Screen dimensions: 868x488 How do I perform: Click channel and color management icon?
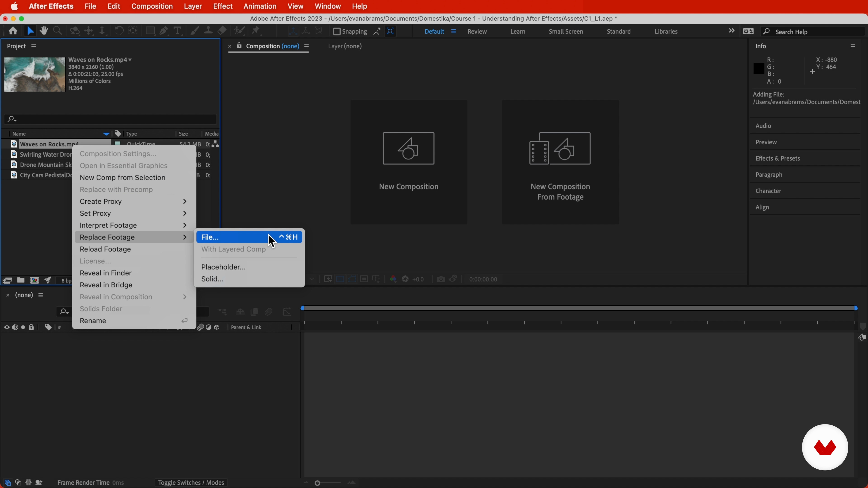pos(393,279)
